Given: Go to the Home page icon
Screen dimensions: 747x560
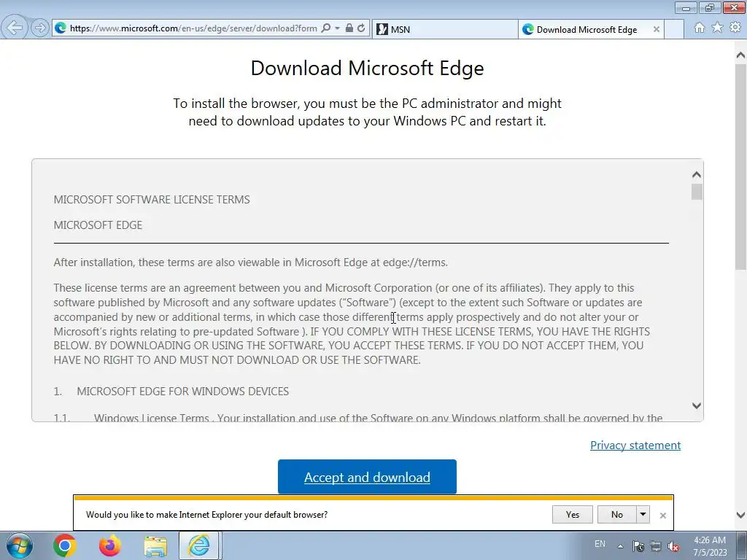Looking at the screenshot, I should pyautogui.click(x=700, y=28).
